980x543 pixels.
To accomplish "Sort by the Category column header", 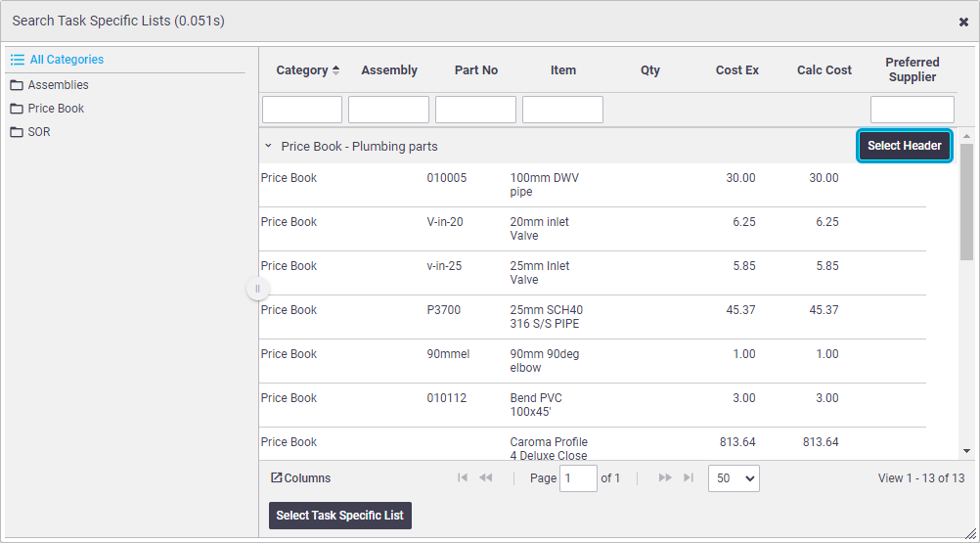I will [x=307, y=70].
